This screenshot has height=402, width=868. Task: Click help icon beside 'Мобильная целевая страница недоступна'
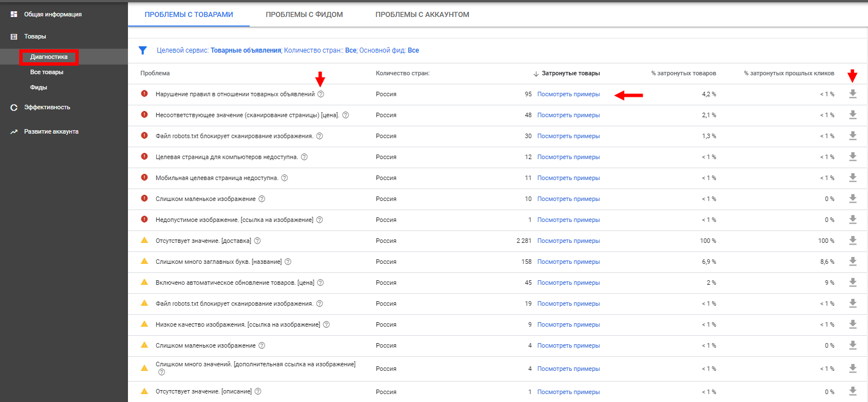(x=284, y=178)
